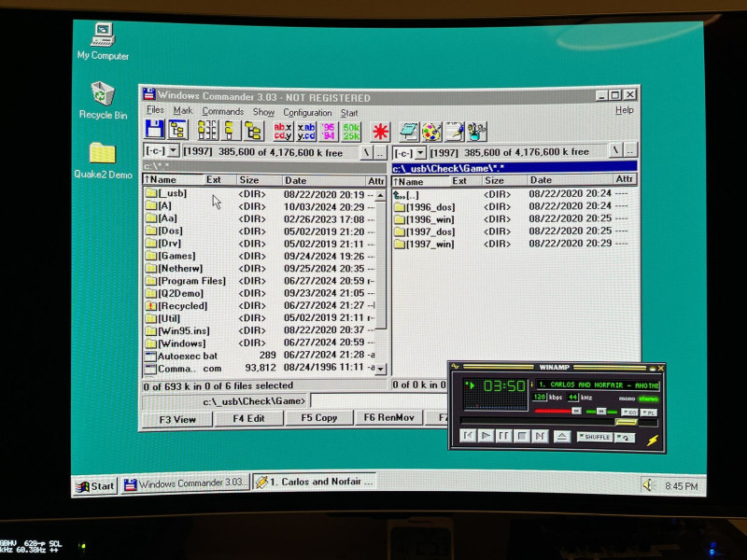Pause playback in Winamp
This screenshot has width=747, height=560.
503,436
